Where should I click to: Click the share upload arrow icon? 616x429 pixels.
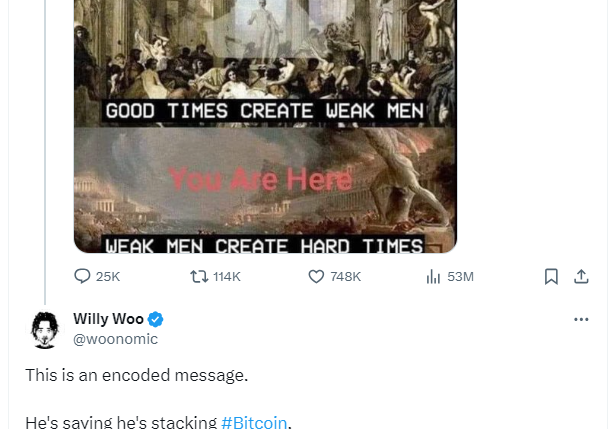click(x=581, y=277)
